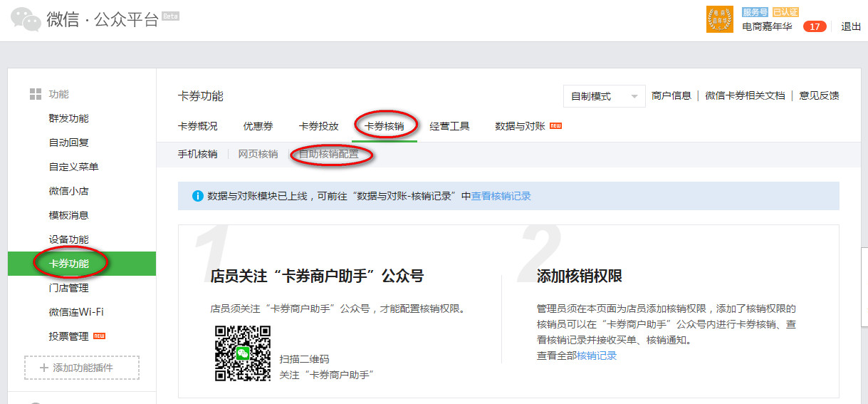Open 自动回复 in the sidebar
The image size is (868, 404).
coord(69,143)
